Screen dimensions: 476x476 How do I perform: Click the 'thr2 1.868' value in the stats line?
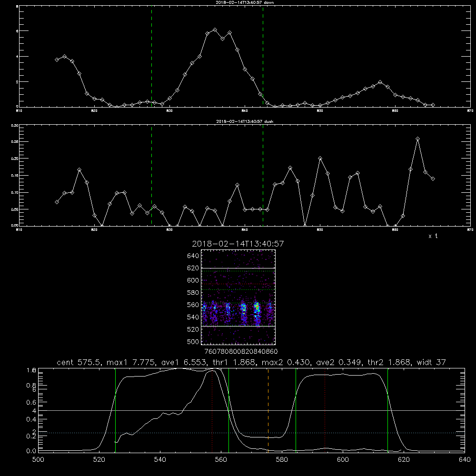click(390, 362)
